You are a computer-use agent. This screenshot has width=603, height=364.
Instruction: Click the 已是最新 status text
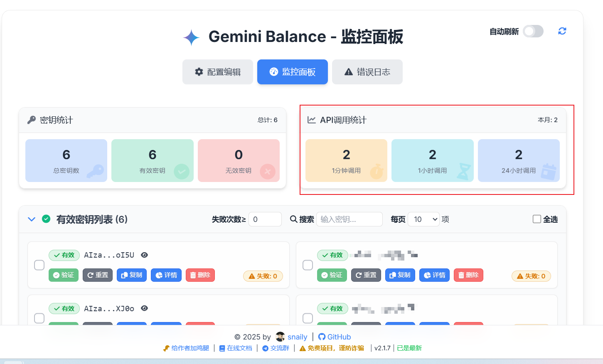pos(409,348)
